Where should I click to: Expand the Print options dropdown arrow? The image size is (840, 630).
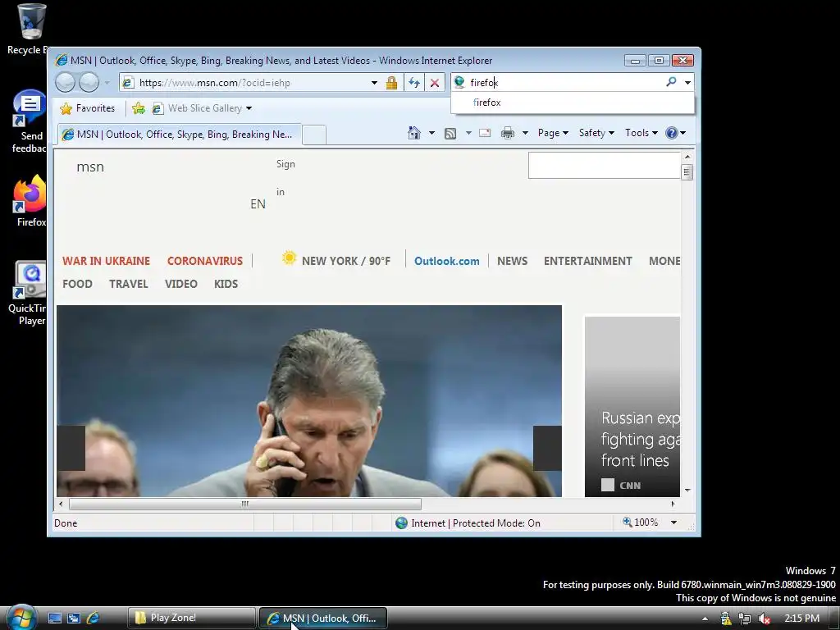click(x=525, y=133)
